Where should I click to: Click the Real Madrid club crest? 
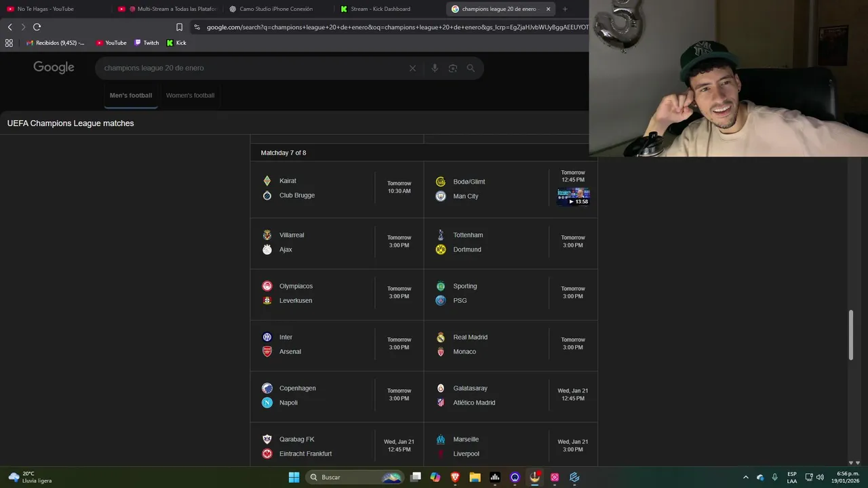coord(441,338)
